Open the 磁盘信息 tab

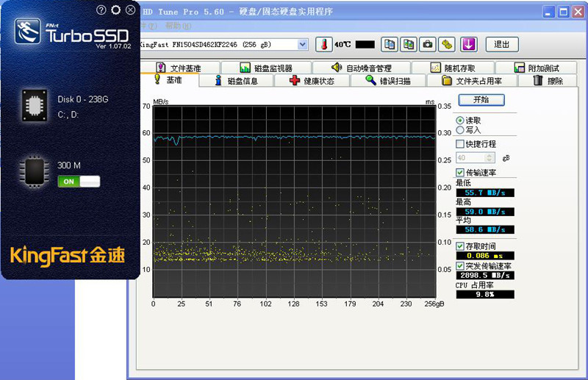(237, 81)
